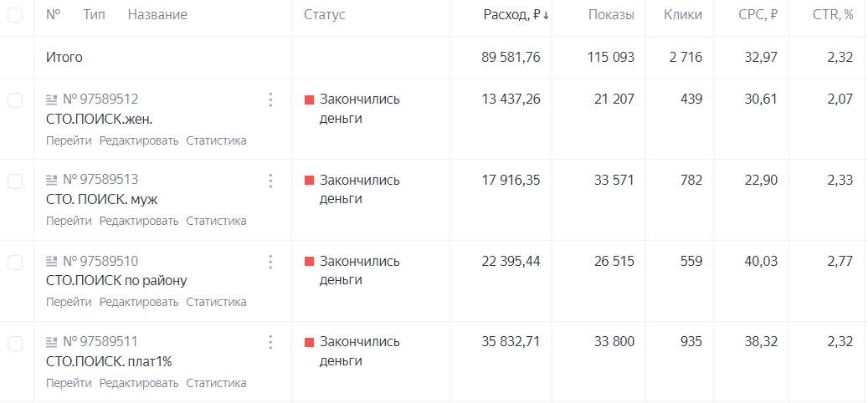The width and height of the screenshot is (868, 403).
Task: Open three-dot menu for campaign 97589512
Action: tap(270, 100)
